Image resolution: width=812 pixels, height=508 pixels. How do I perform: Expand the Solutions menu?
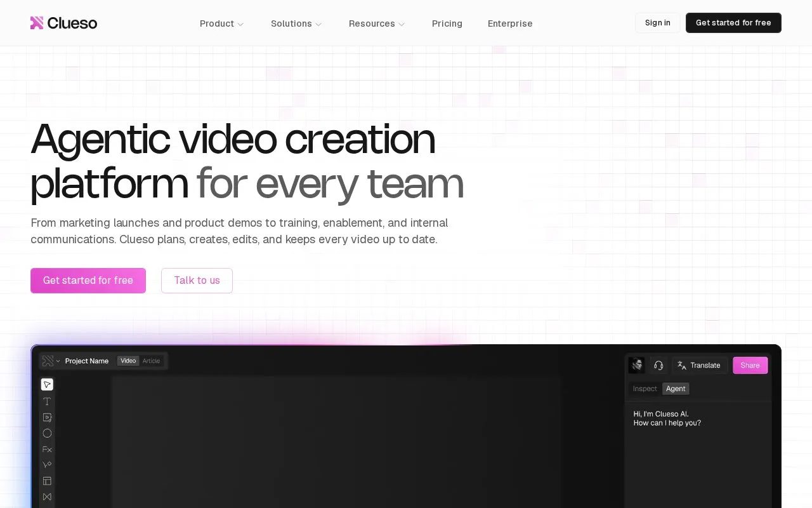296,23
